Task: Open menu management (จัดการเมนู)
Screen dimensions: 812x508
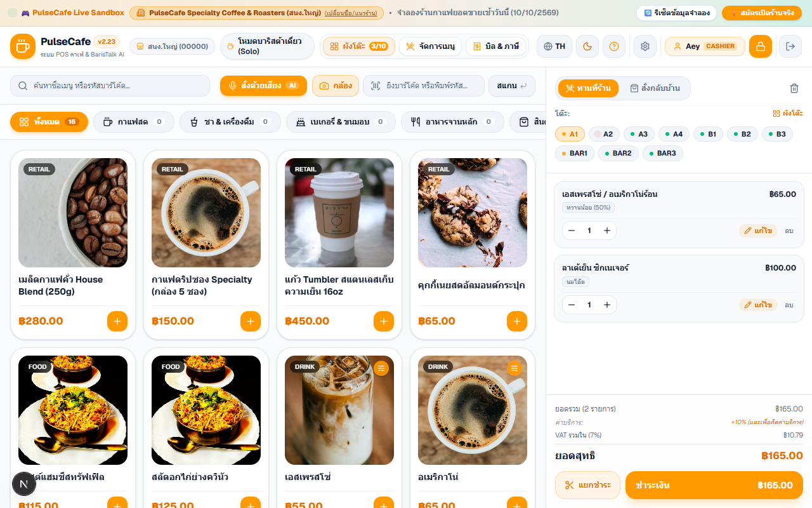Action: 431,46
